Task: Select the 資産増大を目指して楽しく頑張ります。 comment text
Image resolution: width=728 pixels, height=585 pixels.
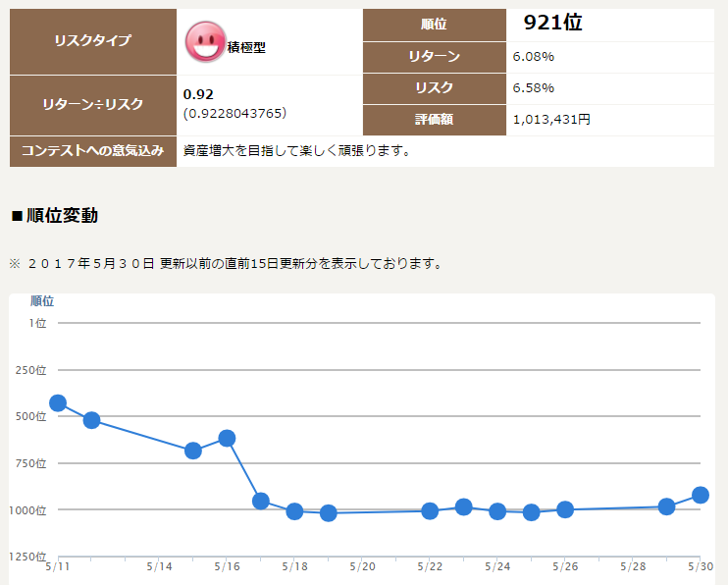Action: (296, 151)
